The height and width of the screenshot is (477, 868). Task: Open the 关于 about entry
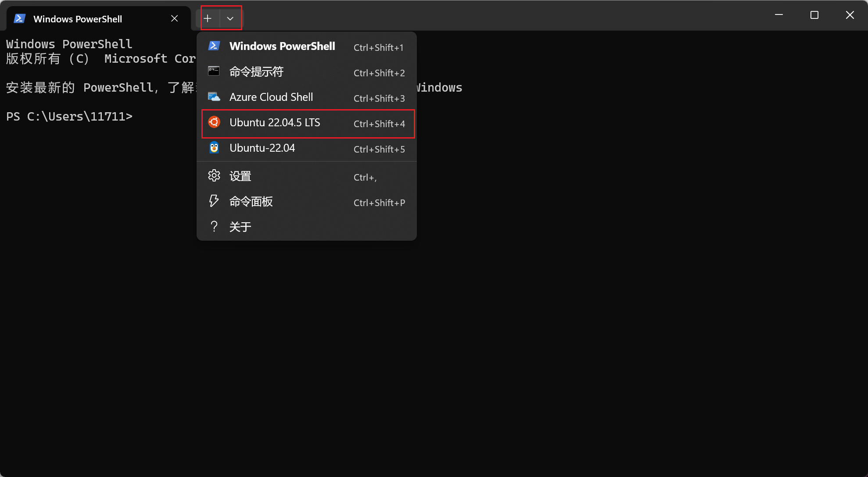coord(240,226)
